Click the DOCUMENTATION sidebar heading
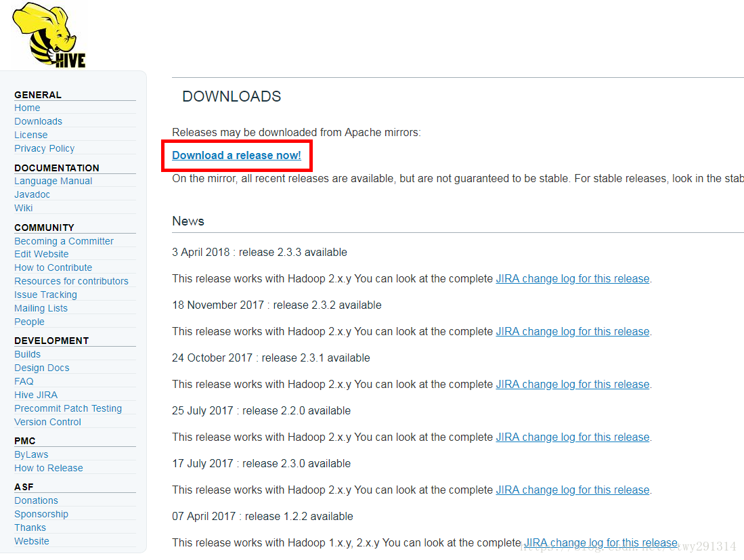744x560 pixels. [x=56, y=168]
